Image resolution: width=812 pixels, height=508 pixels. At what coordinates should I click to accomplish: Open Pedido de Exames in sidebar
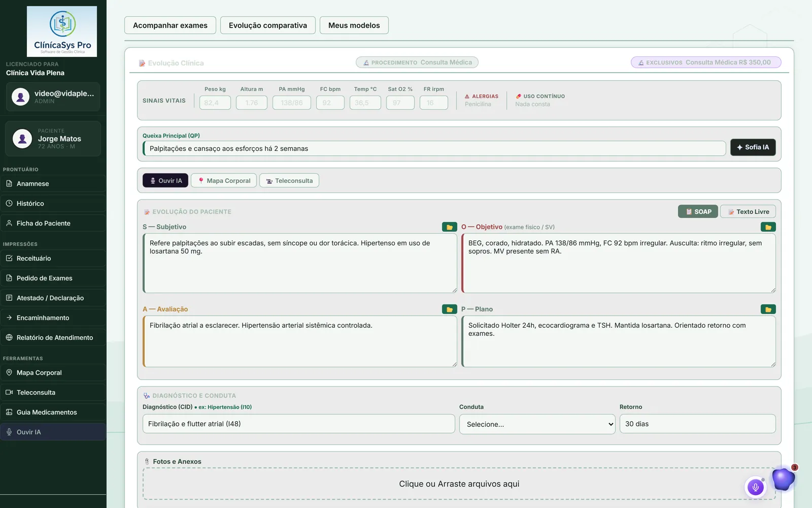coord(53,278)
